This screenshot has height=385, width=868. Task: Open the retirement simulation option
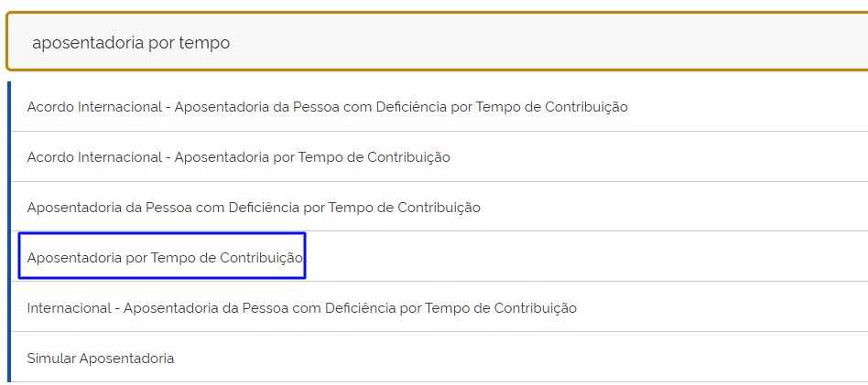pos(101,358)
